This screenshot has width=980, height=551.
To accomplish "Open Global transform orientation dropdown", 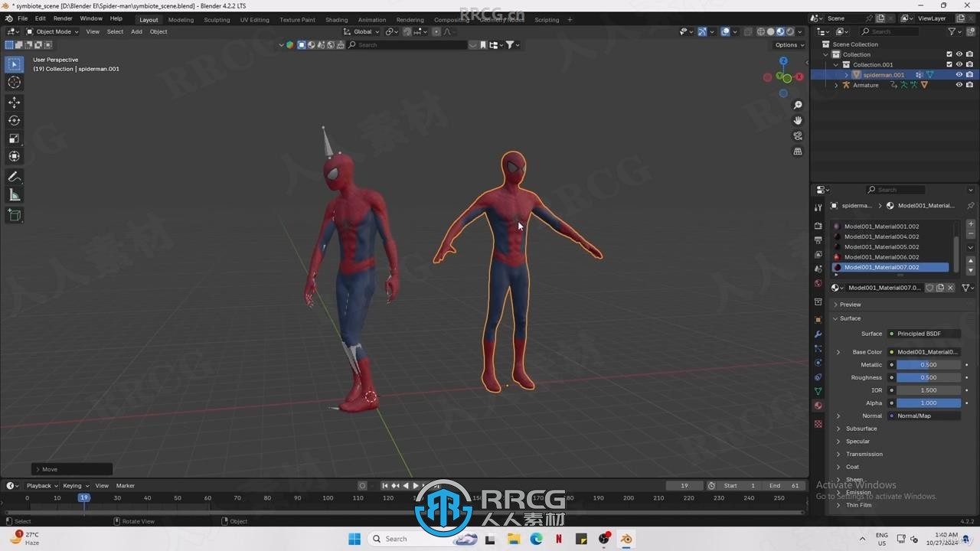I will (x=361, y=31).
